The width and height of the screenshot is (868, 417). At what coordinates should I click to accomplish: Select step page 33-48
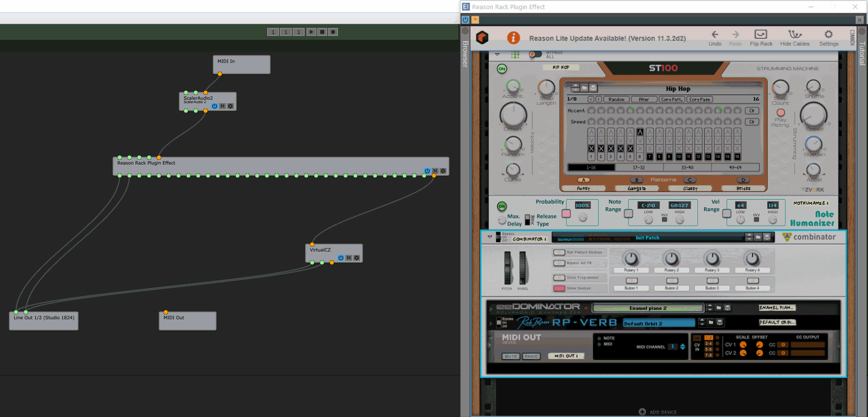coord(687,167)
